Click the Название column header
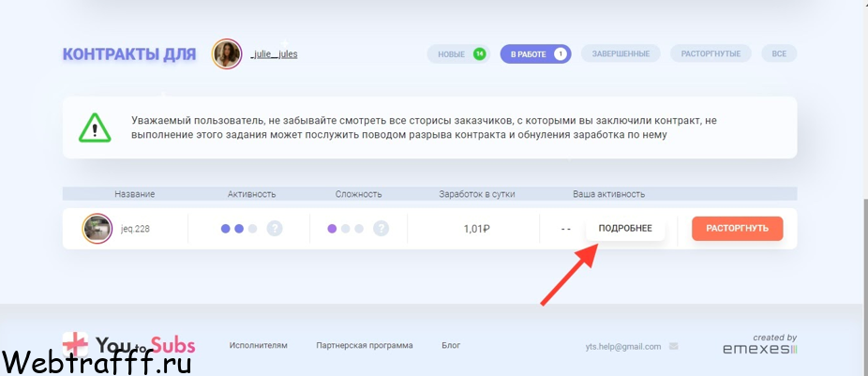This screenshot has height=376, width=868. [x=135, y=194]
